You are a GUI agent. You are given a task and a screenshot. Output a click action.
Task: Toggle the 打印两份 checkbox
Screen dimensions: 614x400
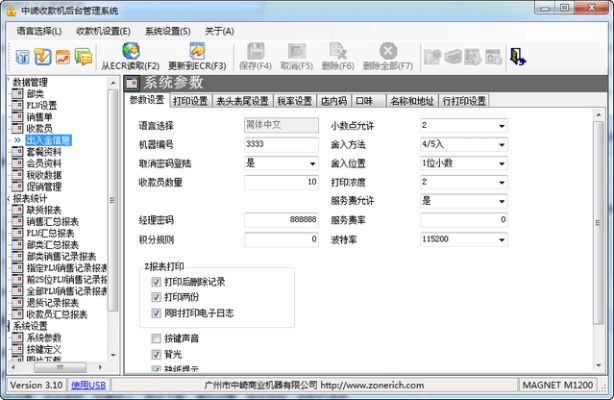(x=156, y=297)
